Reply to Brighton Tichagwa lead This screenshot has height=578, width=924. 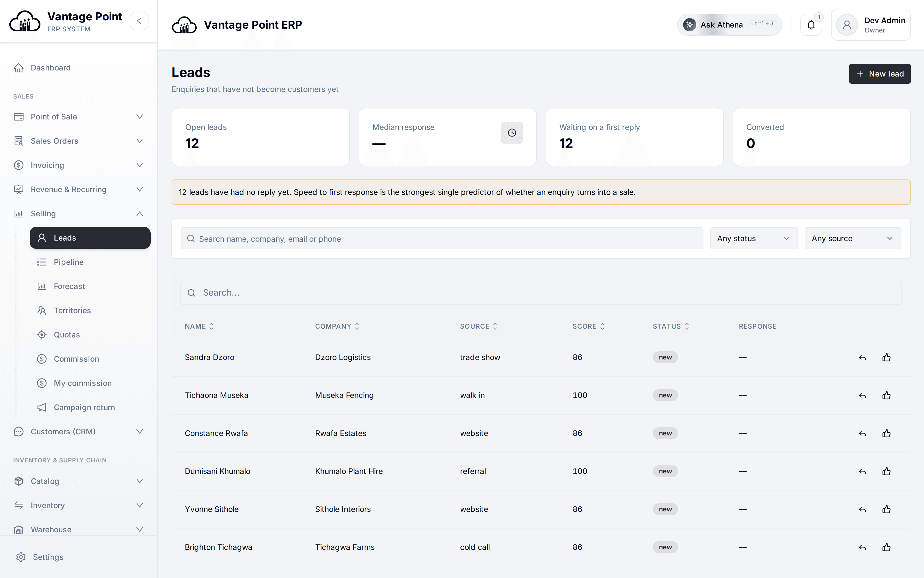(862, 547)
